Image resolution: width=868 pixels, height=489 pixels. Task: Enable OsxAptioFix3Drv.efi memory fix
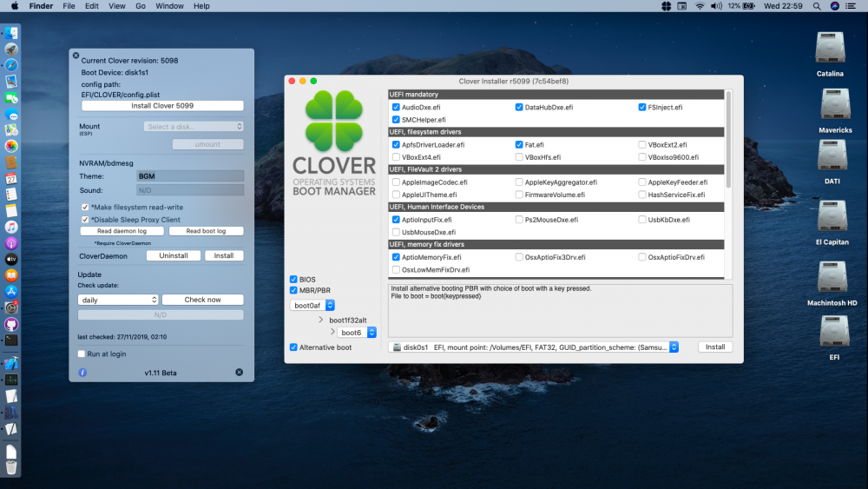(519, 257)
